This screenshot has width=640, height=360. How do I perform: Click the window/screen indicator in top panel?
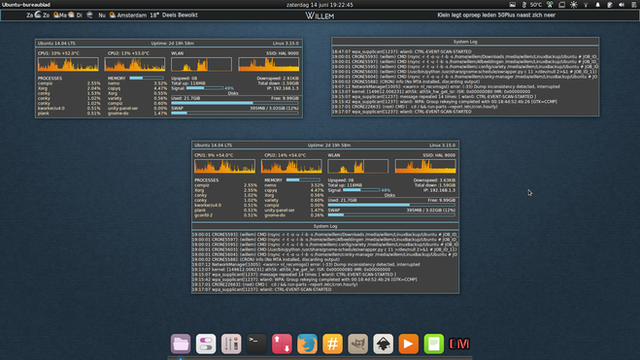562,5
